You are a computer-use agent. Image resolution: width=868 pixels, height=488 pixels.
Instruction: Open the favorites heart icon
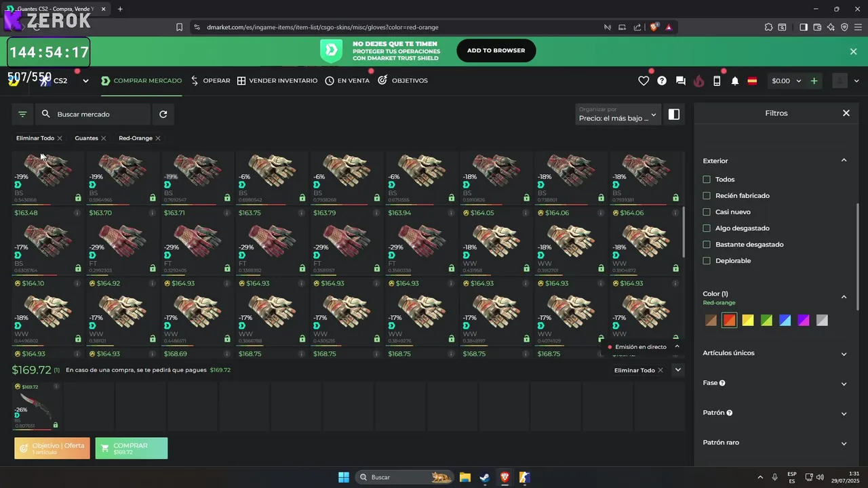[644, 81]
